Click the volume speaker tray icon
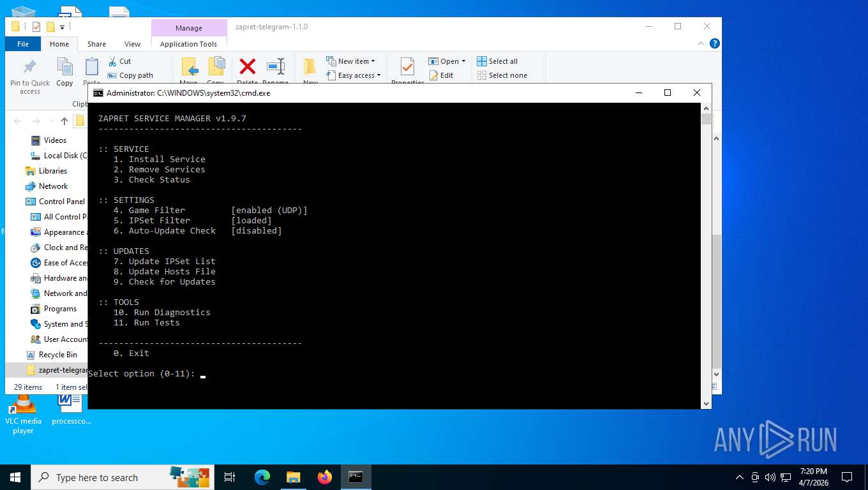 pyautogui.click(x=770, y=477)
